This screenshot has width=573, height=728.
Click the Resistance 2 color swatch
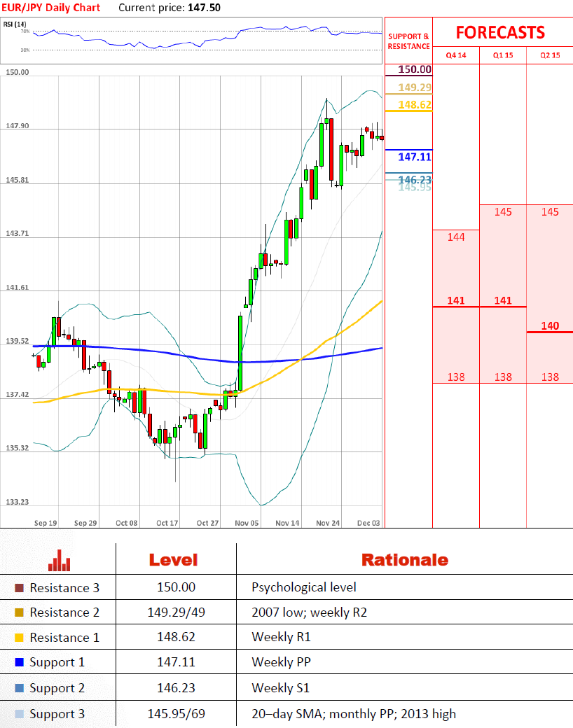(x=19, y=612)
